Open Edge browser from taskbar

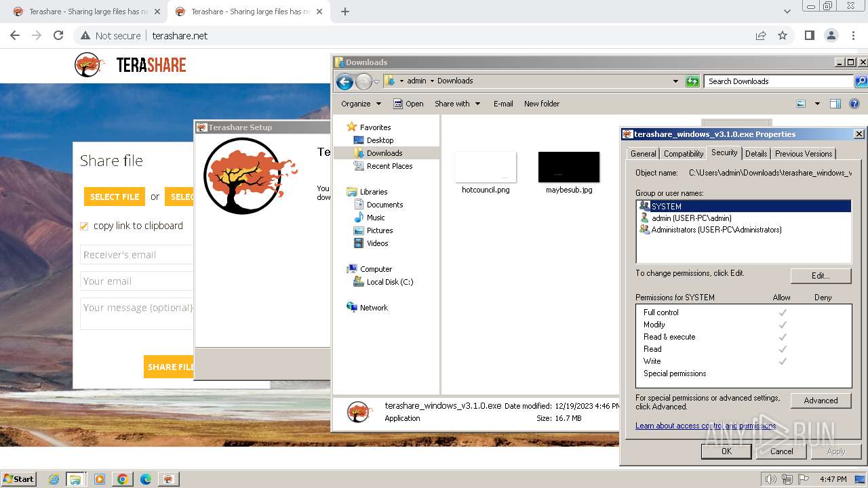145,479
